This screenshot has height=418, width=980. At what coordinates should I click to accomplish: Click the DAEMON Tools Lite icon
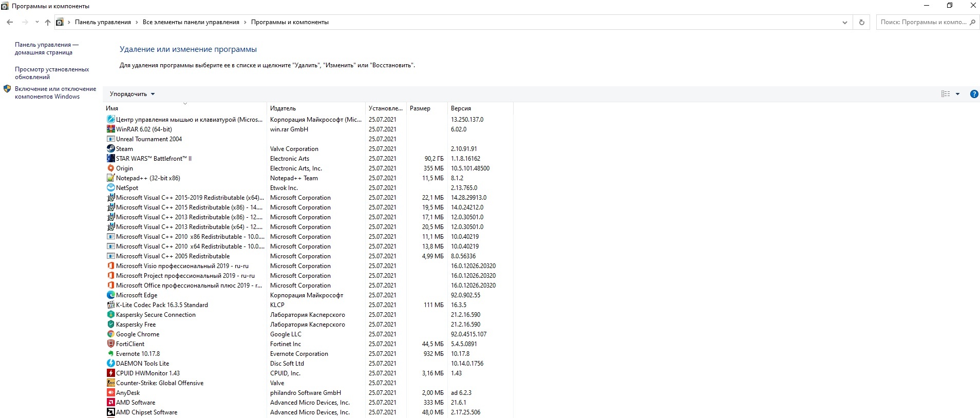(110, 364)
